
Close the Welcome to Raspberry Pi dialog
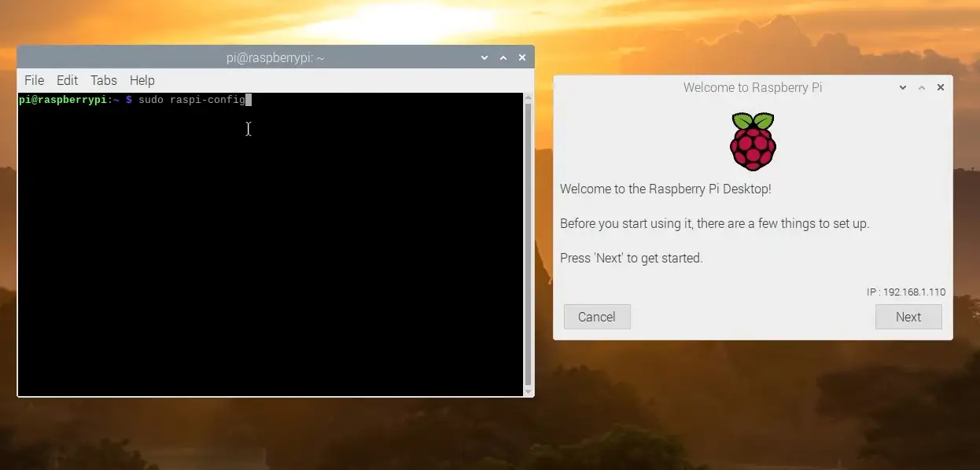coord(940,87)
